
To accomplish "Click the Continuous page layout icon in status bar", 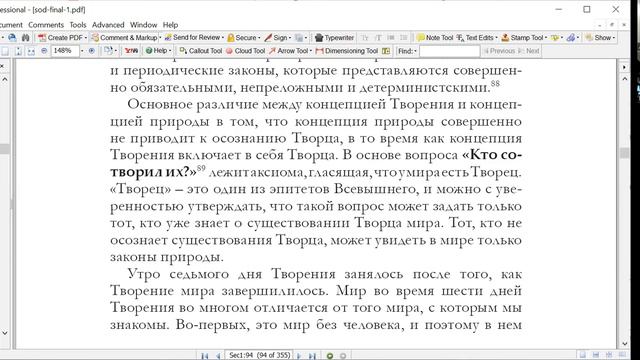I will pyautogui.click(x=596, y=355).
